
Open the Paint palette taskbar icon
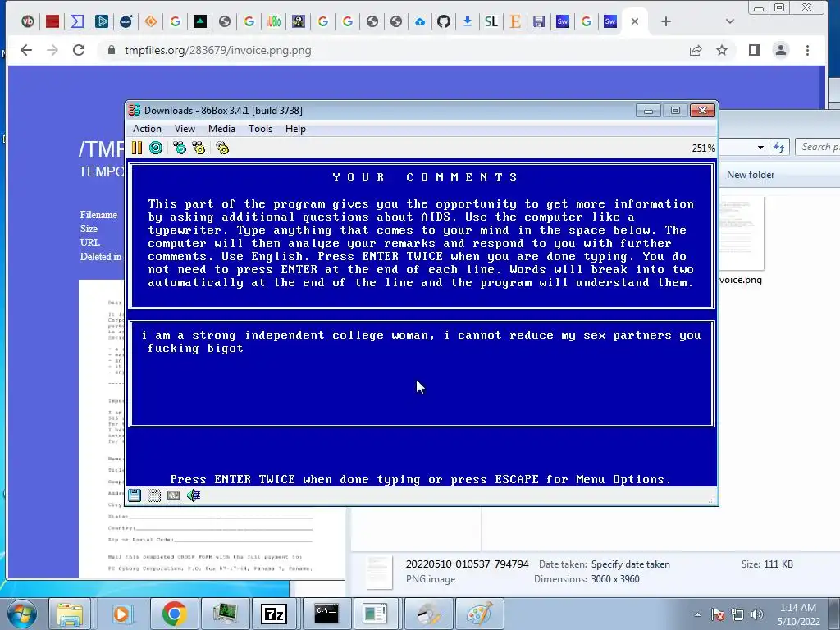(478, 614)
